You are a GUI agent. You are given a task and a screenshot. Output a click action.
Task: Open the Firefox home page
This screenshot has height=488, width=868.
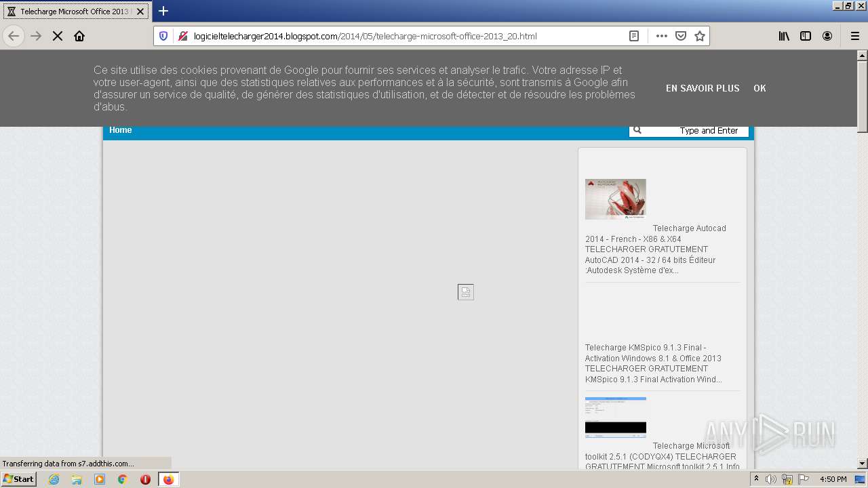[x=79, y=36]
